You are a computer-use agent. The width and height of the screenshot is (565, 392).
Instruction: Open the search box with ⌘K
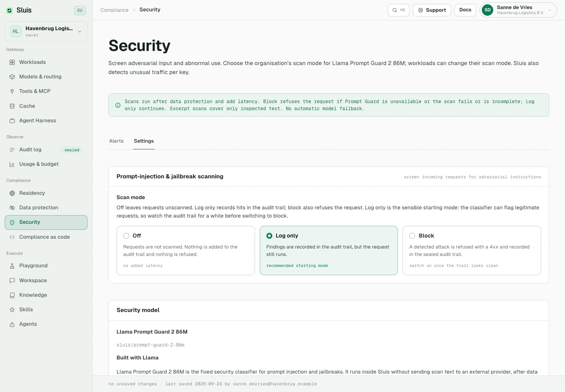(399, 10)
